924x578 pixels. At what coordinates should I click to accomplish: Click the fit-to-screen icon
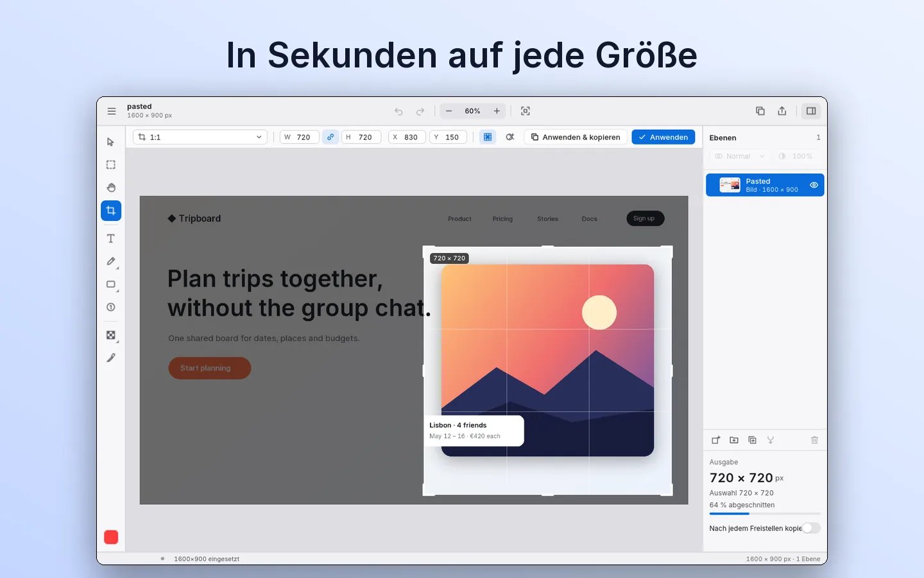[x=526, y=111]
